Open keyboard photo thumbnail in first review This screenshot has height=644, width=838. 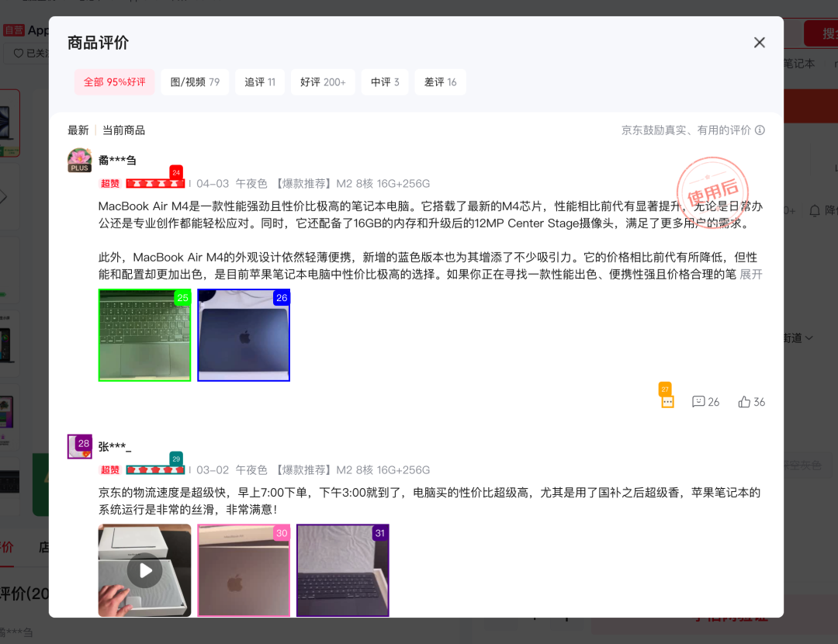[145, 335]
